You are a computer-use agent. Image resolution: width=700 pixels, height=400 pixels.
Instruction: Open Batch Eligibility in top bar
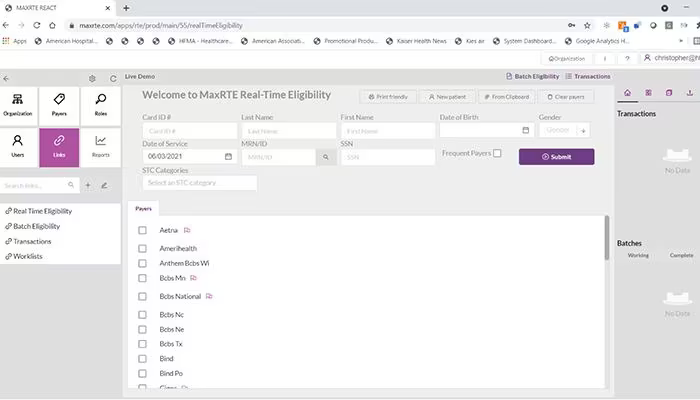(533, 76)
